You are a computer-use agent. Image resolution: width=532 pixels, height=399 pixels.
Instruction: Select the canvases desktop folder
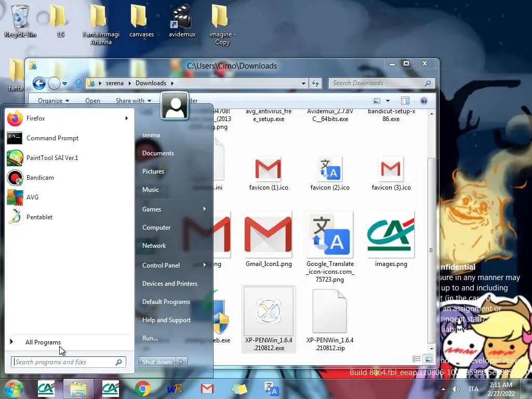coord(141,20)
